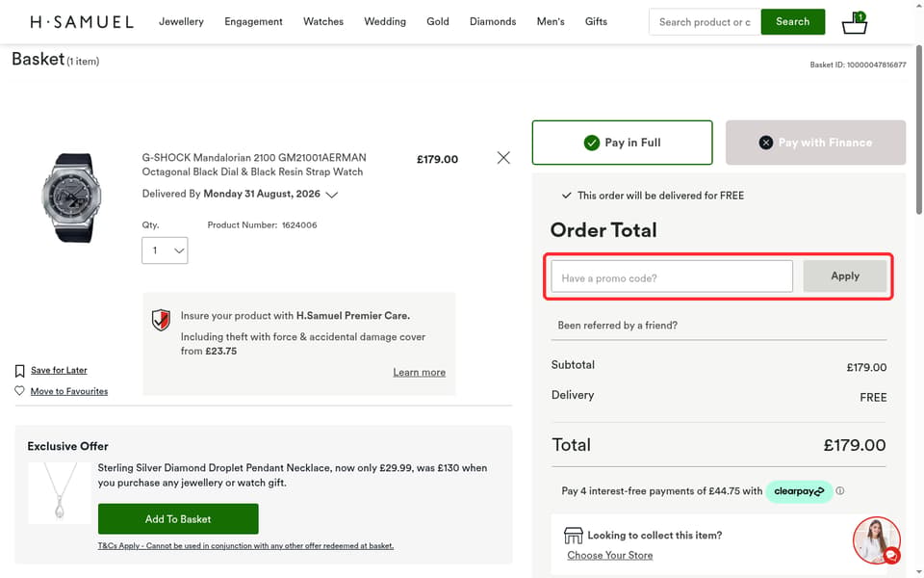Screen dimensions: 924x578
Task: Open the Jewellery menu
Action: click(181, 22)
